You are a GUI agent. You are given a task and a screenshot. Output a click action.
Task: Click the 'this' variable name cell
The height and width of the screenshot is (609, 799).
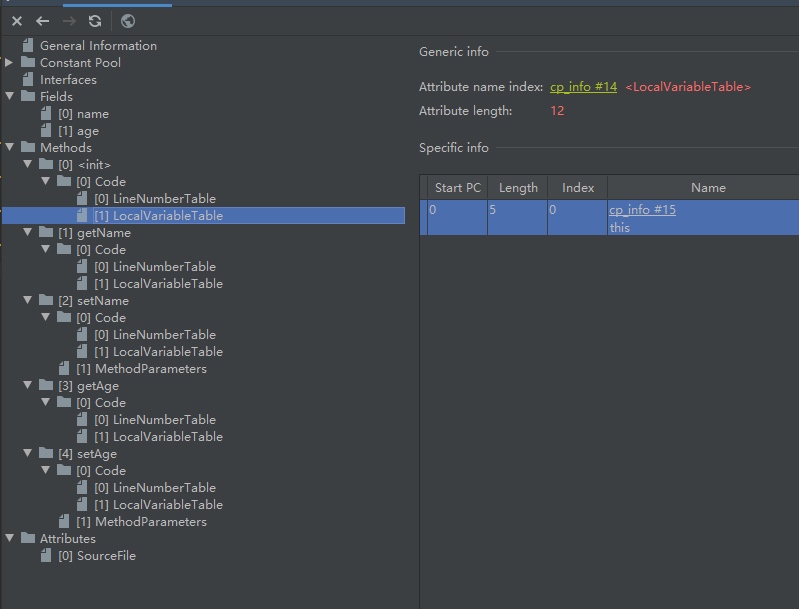(x=620, y=228)
